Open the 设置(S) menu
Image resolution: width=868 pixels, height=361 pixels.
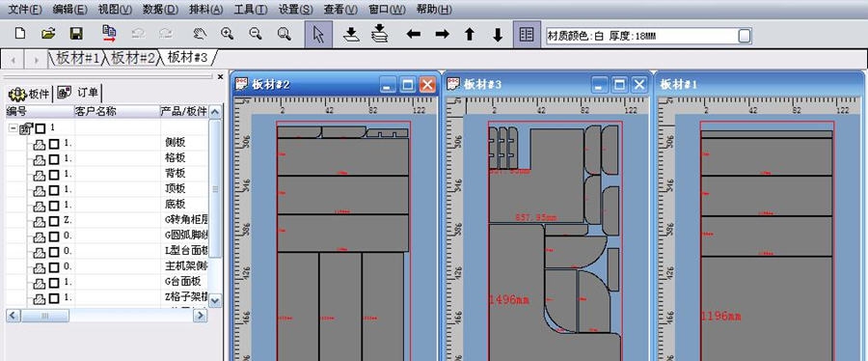(x=295, y=10)
